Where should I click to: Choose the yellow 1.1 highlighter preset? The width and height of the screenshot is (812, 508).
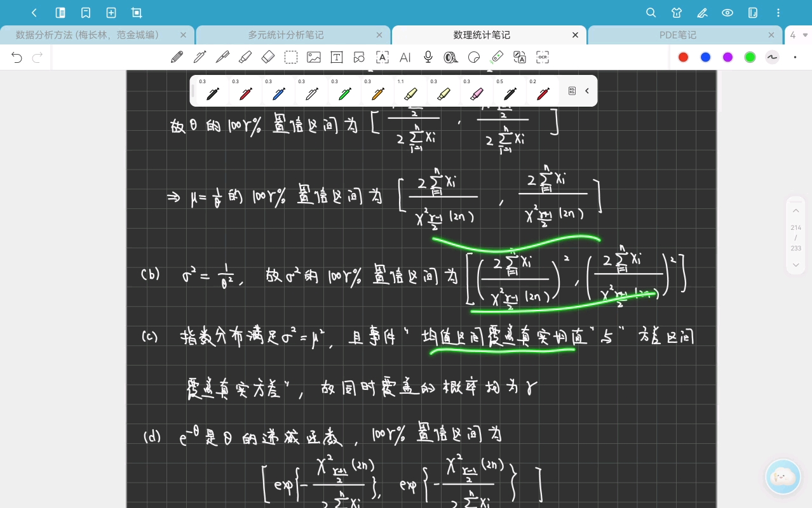click(x=410, y=91)
